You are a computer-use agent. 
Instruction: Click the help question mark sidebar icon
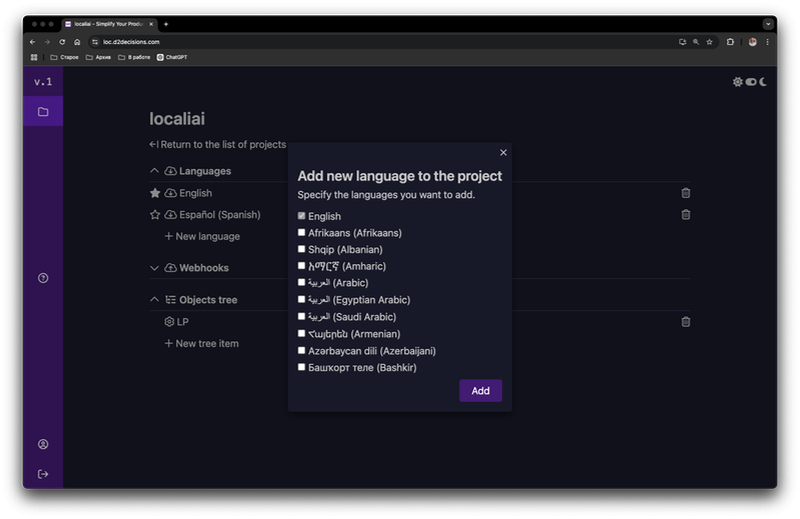click(x=43, y=278)
